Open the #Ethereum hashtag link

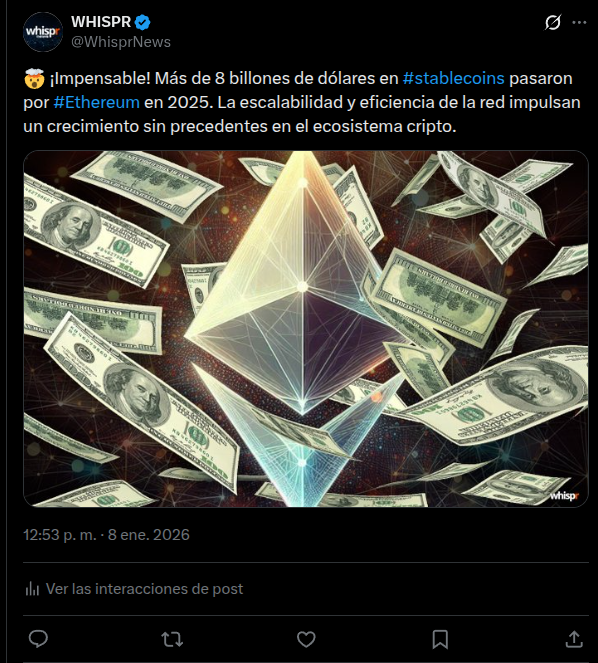(x=96, y=102)
